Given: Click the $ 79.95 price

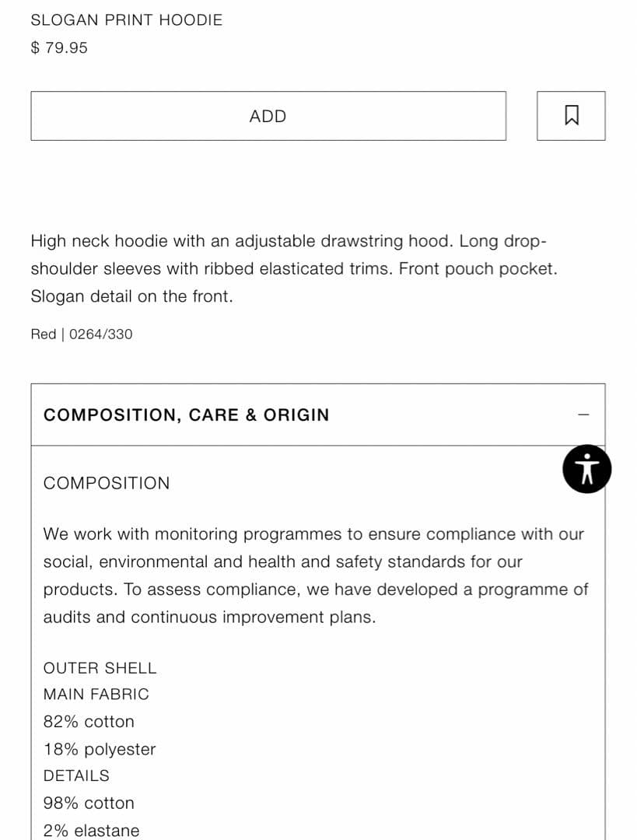Looking at the screenshot, I should (x=59, y=47).
